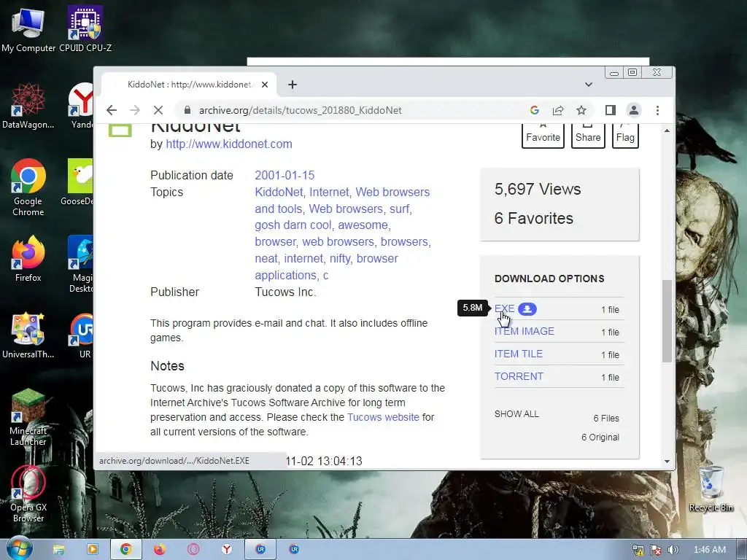
Task: Click the padlock site info icon
Action: [187, 111]
